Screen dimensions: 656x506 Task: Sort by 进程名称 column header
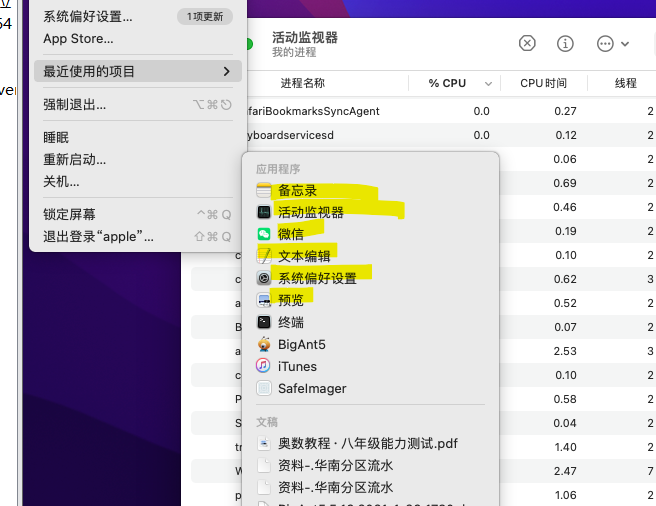pyautogui.click(x=302, y=83)
